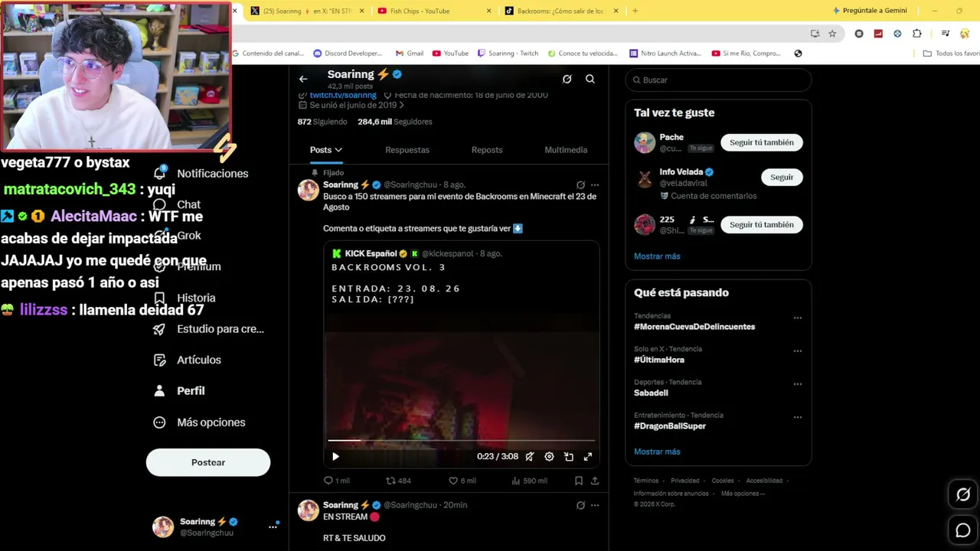980x551 pixels.
Task: Open more options for Sabadell trend
Action: 798,384
